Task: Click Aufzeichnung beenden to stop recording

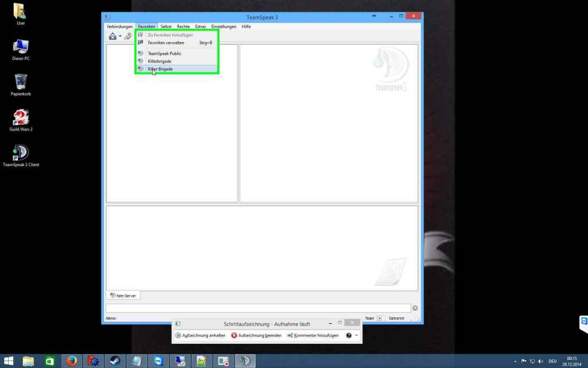Action: (x=256, y=335)
